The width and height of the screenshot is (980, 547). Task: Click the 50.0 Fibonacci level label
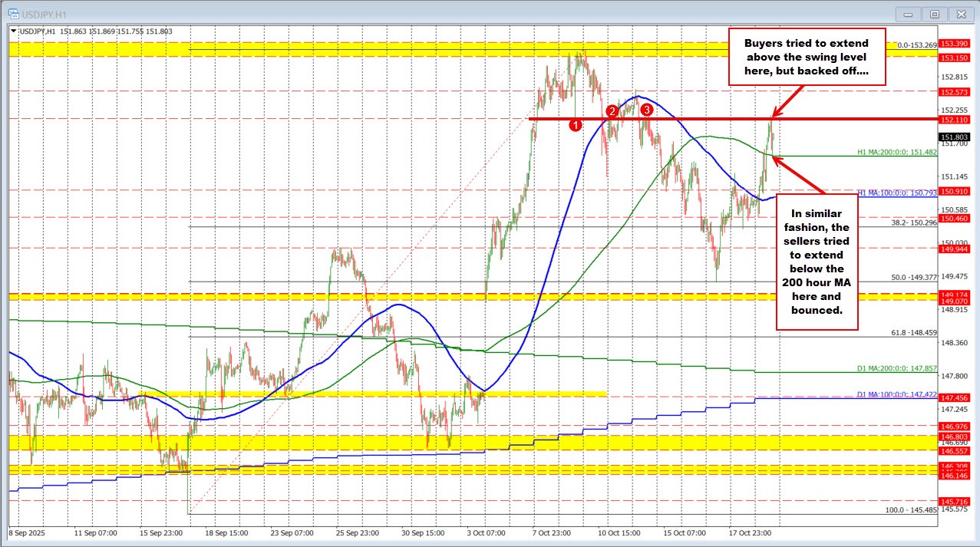(x=914, y=278)
